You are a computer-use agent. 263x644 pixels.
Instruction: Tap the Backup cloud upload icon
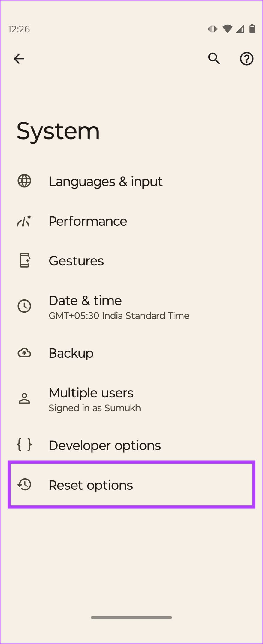pos(24,352)
